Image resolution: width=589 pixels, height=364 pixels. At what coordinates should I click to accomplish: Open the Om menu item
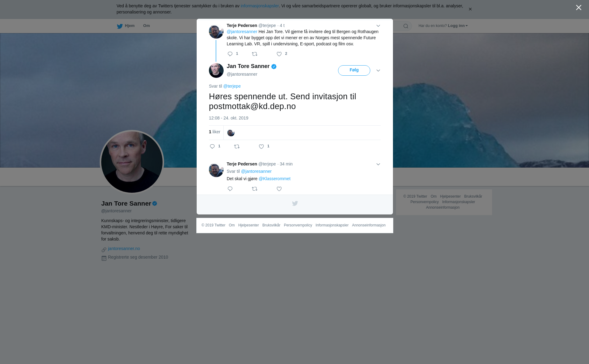tap(146, 26)
